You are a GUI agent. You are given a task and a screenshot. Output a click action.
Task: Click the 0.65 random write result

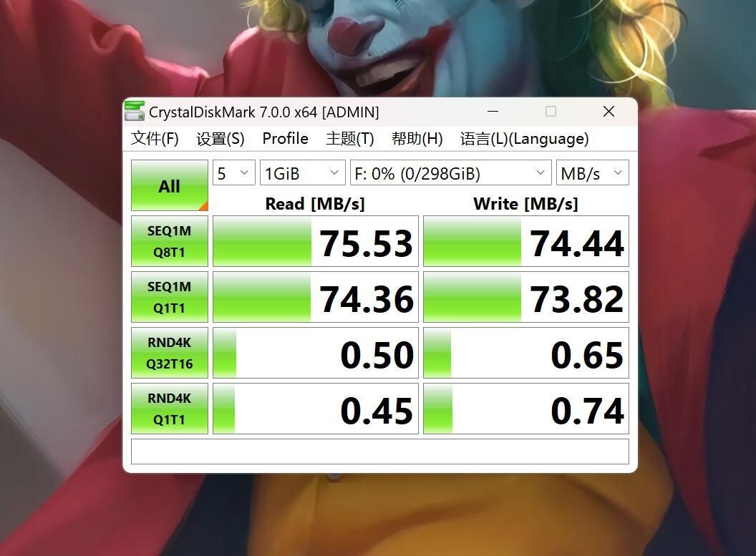tap(526, 353)
